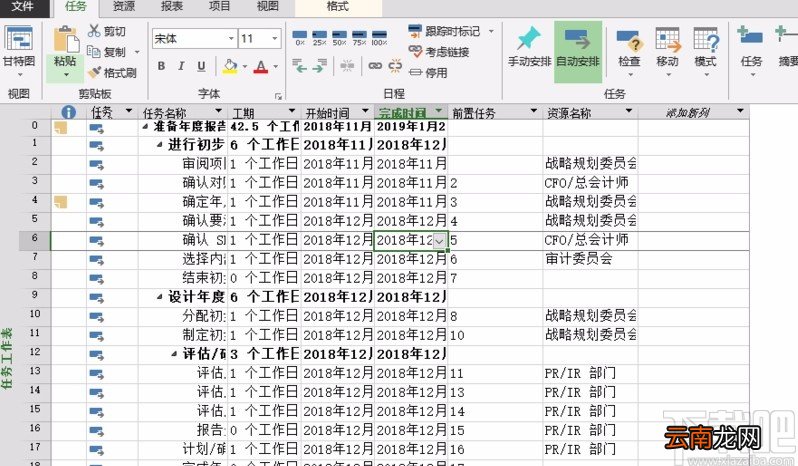Mark task 0% complete
This screenshot has width=798, height=466.
[x=300, y=38]
